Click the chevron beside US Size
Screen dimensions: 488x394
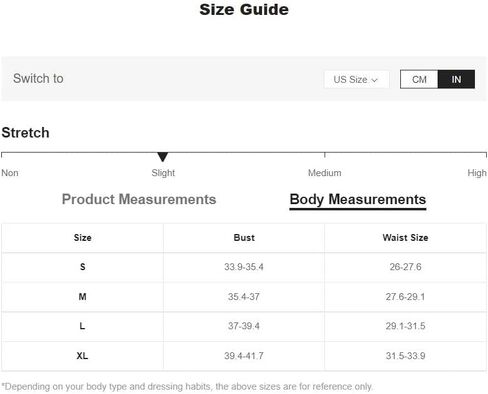374,80
